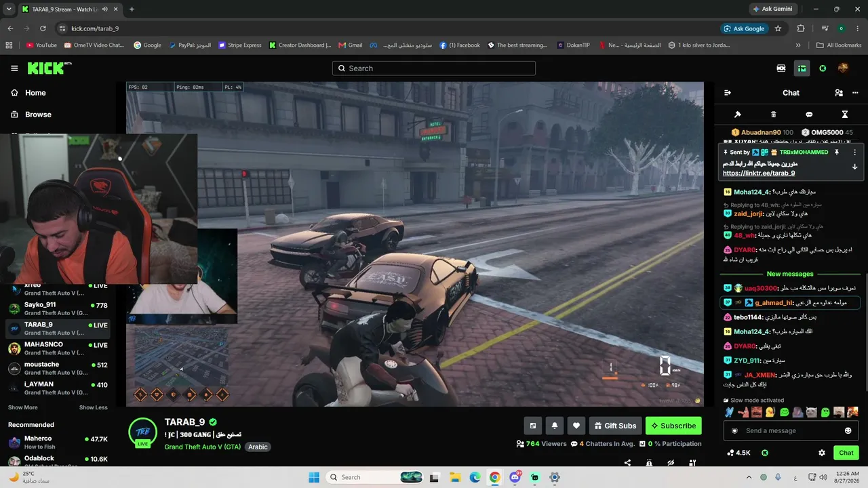This screenshot has height=488, width=868.
Task: Click the Windows taskbar Search box
Action: (x=375, y=477)
